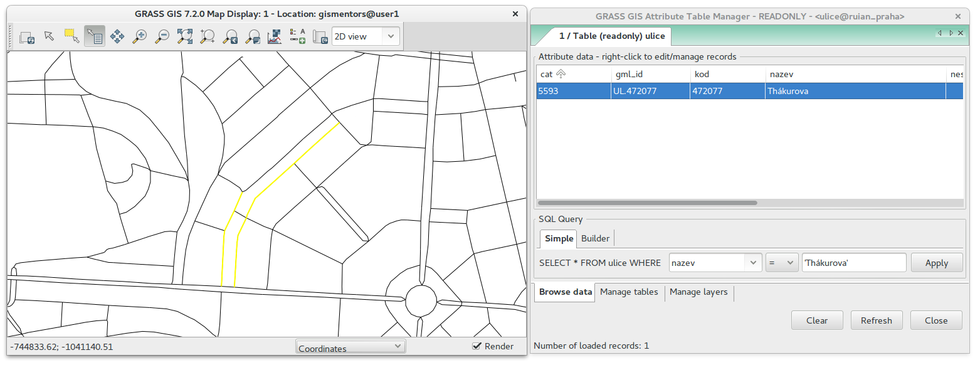Click the notebook right scroll arrow

click(951, 33)
